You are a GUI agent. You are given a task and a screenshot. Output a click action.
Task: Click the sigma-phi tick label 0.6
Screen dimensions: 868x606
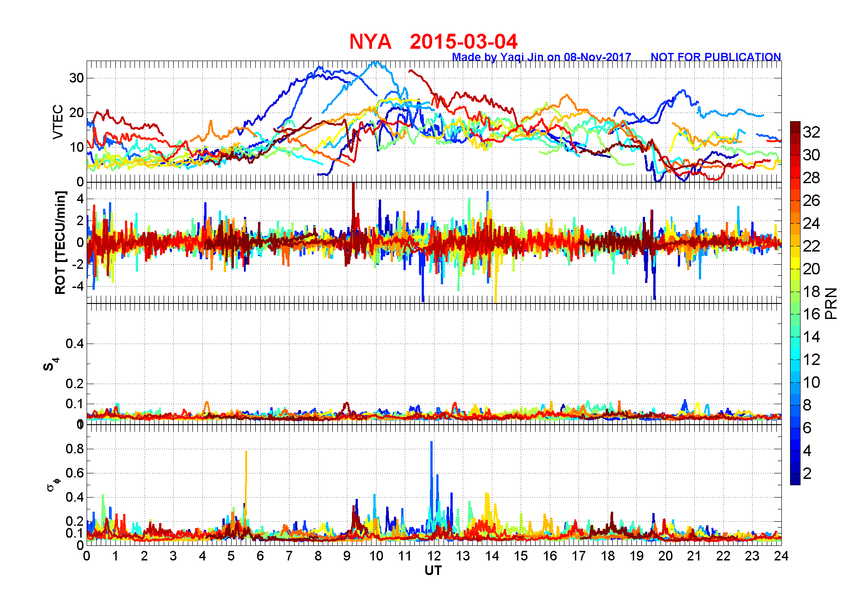[x=75, y=473]
